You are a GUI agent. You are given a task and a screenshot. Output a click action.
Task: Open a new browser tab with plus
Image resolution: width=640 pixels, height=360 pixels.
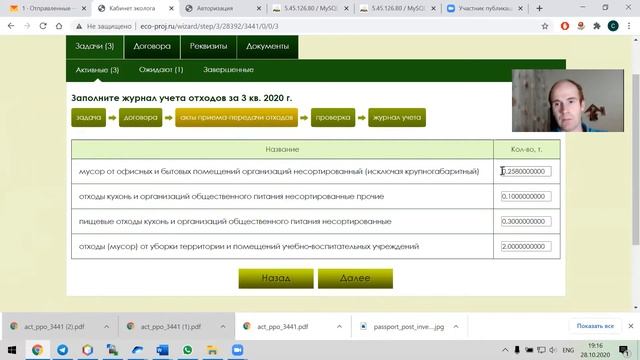coord(539,9)
